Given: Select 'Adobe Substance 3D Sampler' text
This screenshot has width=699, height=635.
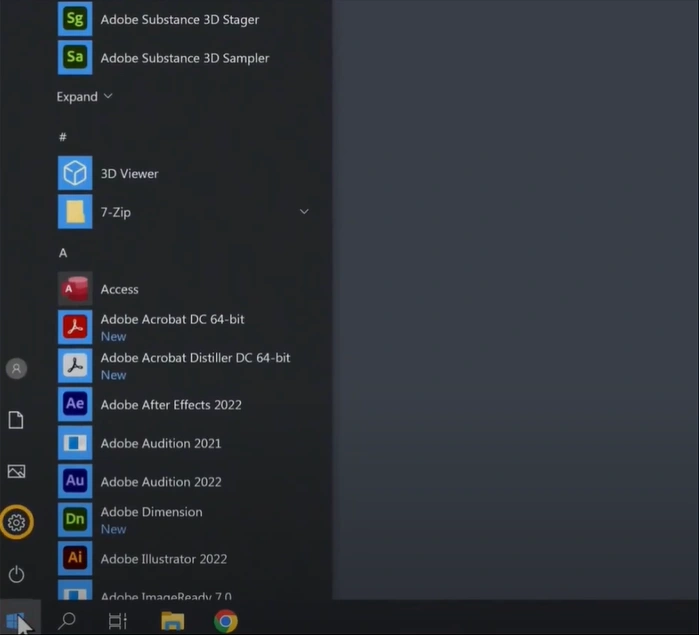Looking at the screenshot, I should pos(185,58).
